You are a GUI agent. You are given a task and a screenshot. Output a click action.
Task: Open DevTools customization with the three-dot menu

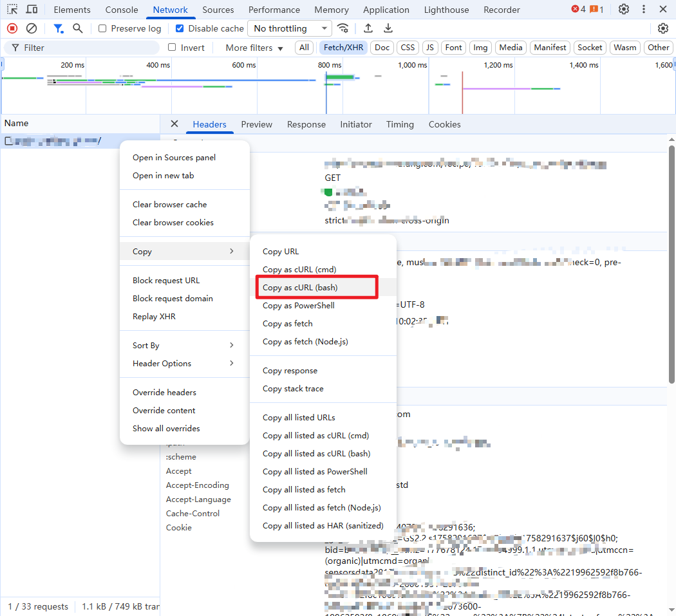(643, 9)
